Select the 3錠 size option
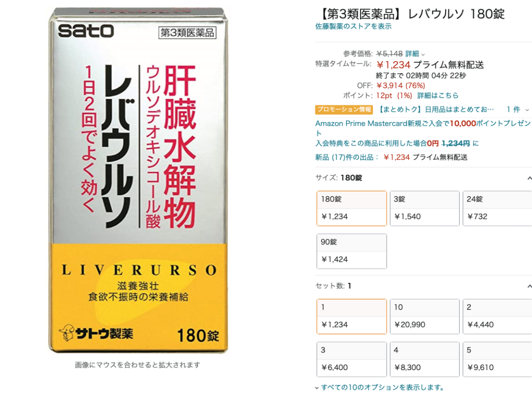This screenshot has width=532, height=395. click(425, 208)
